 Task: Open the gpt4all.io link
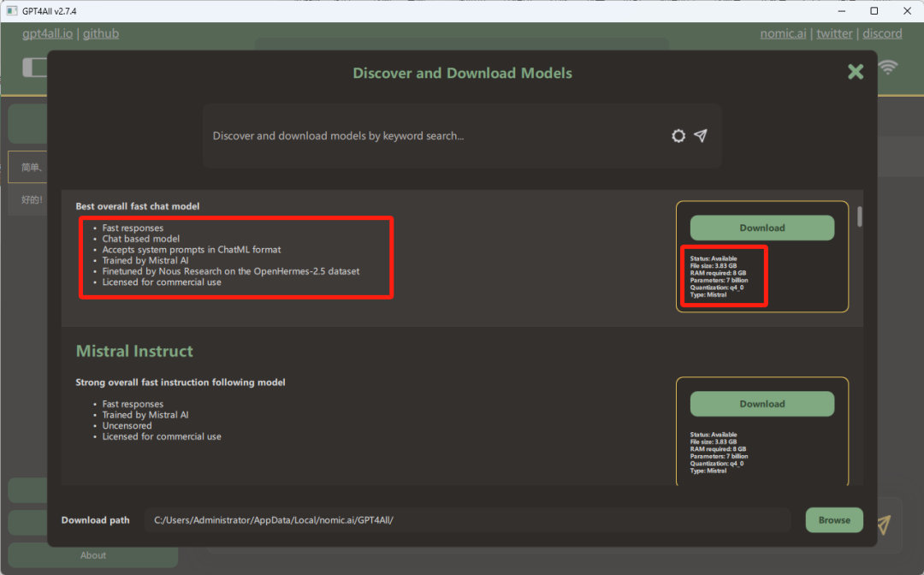tap(48, 33)
